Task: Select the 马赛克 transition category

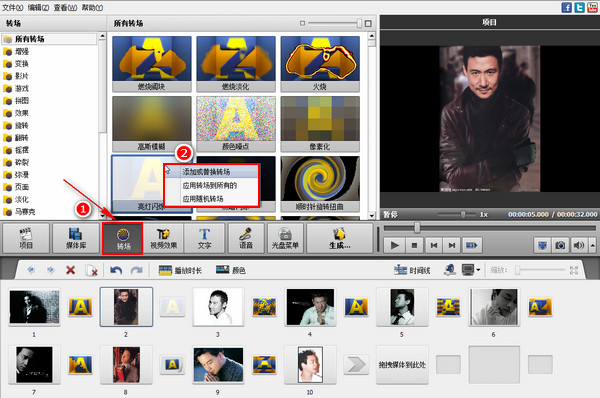Action: [x=25, y=212]
